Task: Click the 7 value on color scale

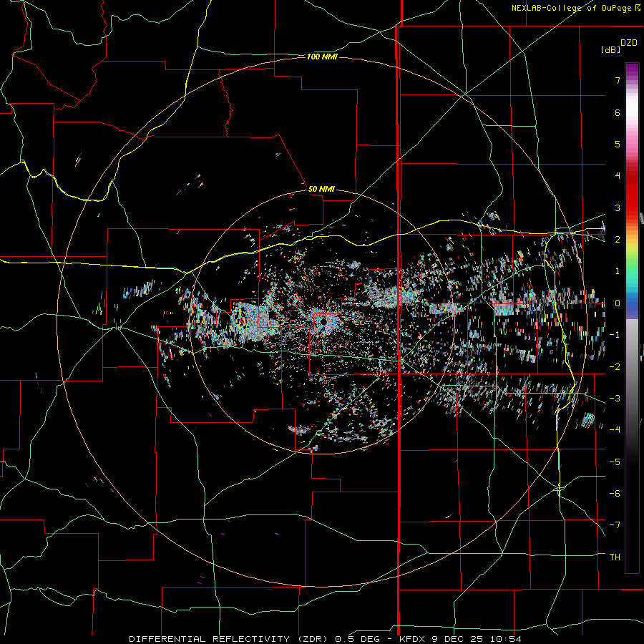Action: pos(618,80)
